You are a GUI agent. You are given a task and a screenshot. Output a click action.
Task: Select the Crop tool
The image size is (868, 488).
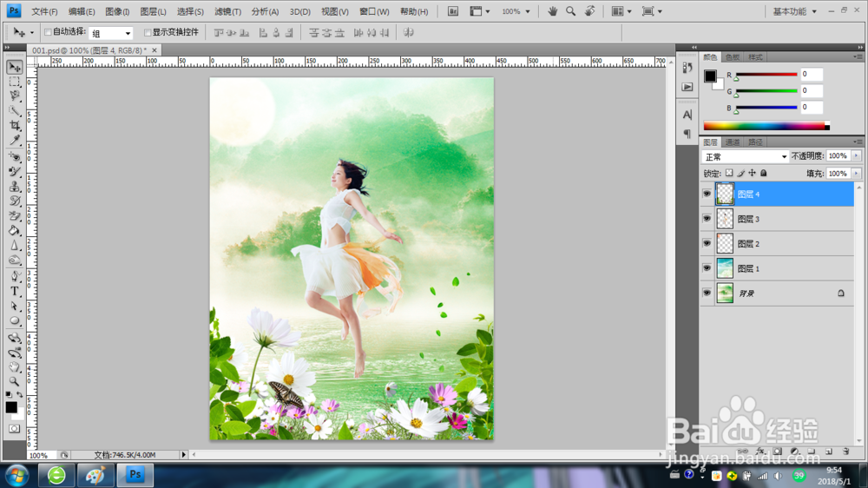click(15, 126)
